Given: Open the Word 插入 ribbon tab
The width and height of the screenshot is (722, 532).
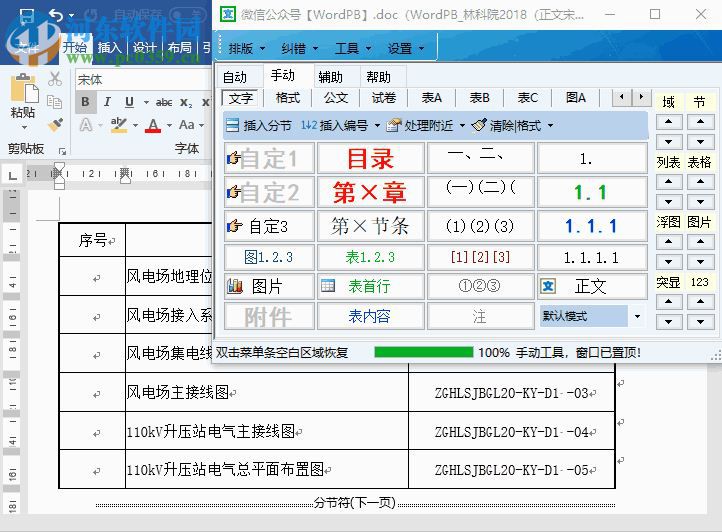Looking at the screenshot, I should (x=110, y=47).
